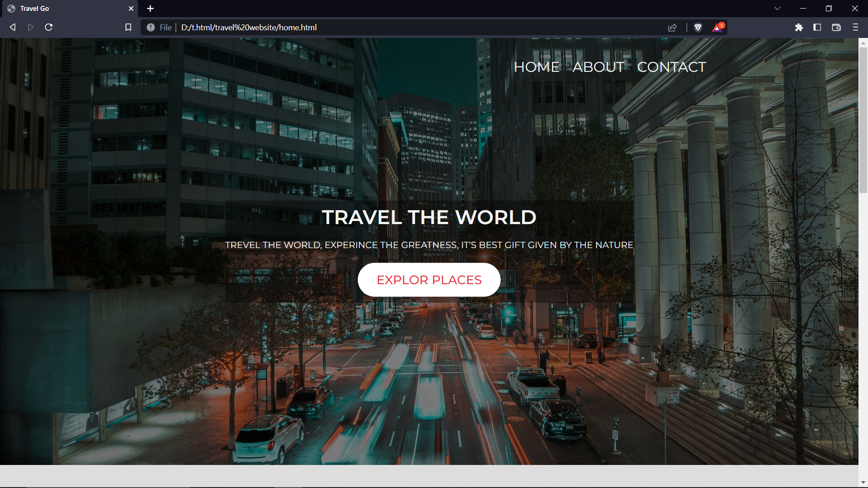Open the browser hamburger menu

click(855, 28)
